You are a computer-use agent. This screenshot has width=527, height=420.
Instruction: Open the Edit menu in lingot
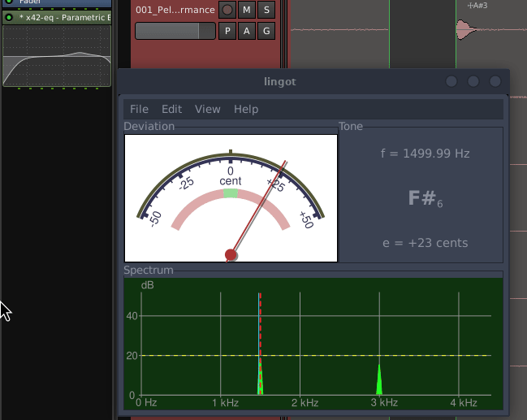(171, 109)
